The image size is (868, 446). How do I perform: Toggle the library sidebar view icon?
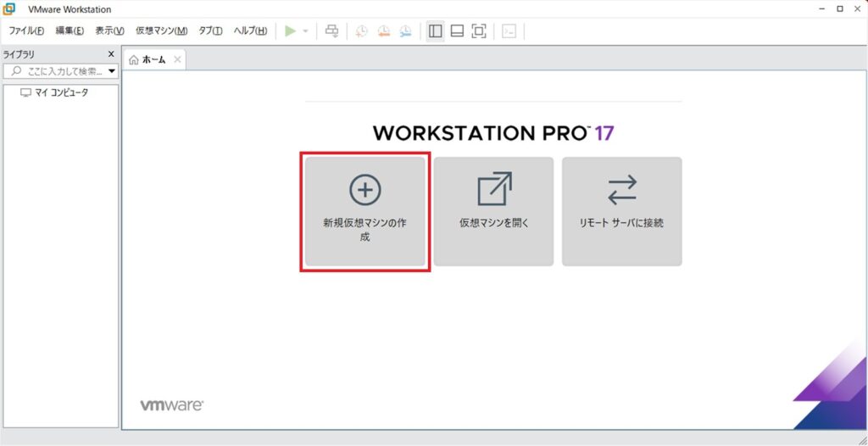[x=436, y=31]
